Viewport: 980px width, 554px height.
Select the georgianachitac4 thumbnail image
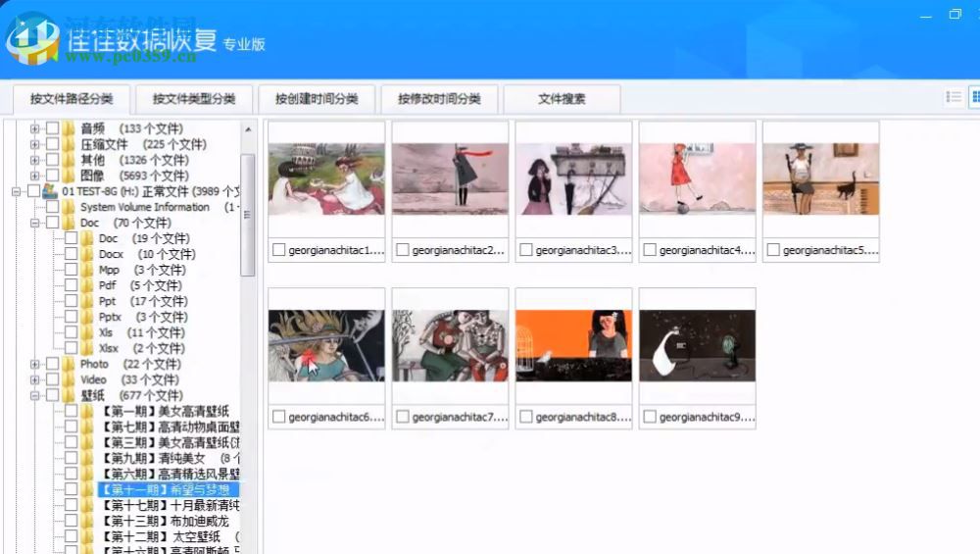click(x=698, y=178)
